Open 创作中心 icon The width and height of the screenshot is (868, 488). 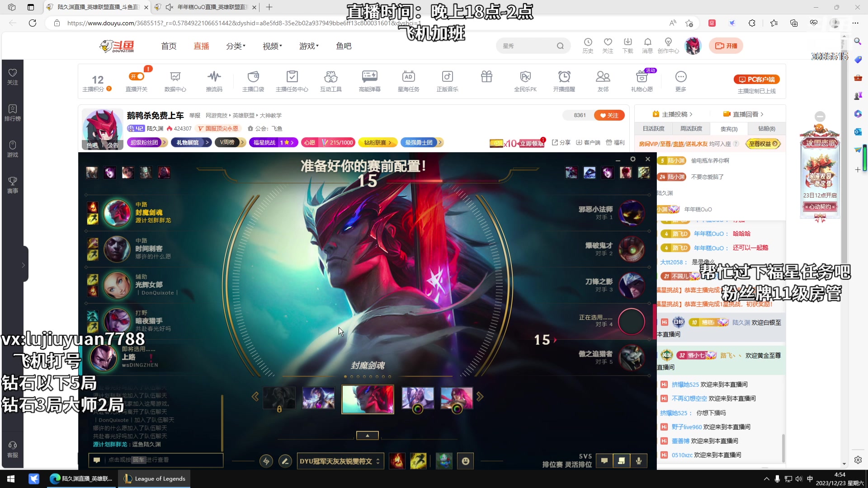668,45
